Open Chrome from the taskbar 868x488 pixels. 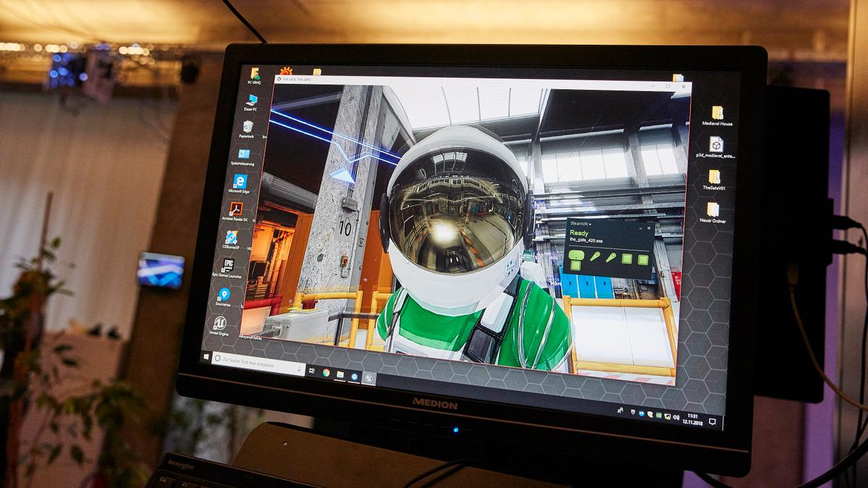[x=326, y=373]
